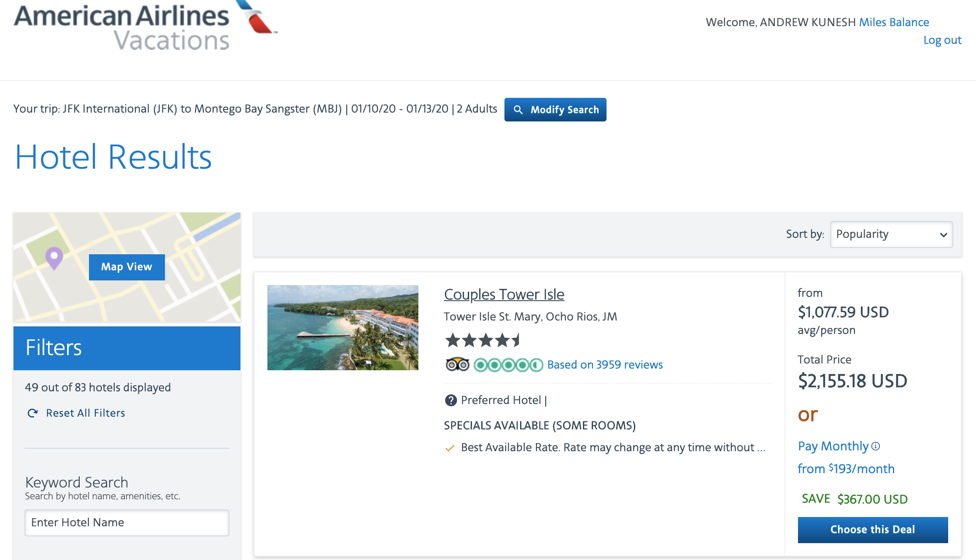Viewport: 976px width, 560px height.
Task: Click the Total Price $2,155.18 USD amount
Action: pyautogui.click(x=852, y=381)
